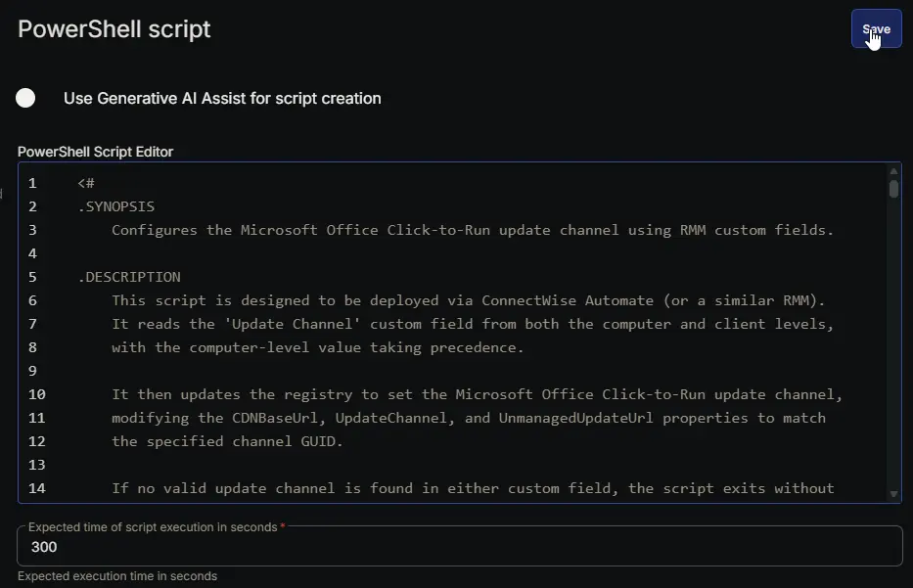
Task: Click the PowerShell Script Editor label
Action: click(96, 152)
